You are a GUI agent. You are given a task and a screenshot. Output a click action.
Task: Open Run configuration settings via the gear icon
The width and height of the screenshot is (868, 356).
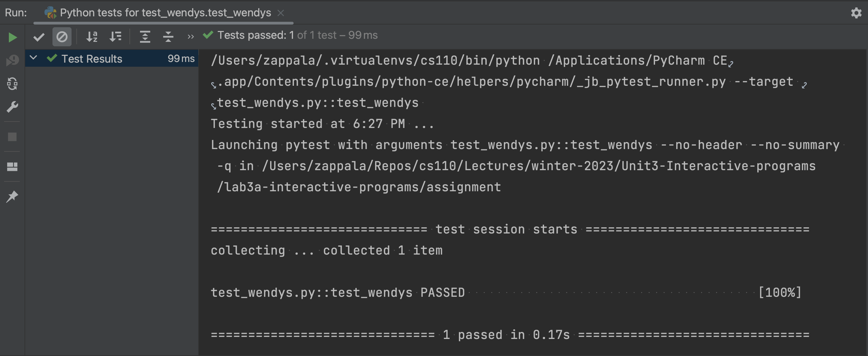tap(856, 13)
